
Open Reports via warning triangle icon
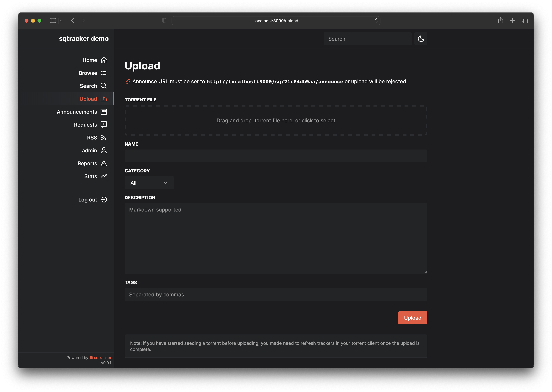pos(104,163)
